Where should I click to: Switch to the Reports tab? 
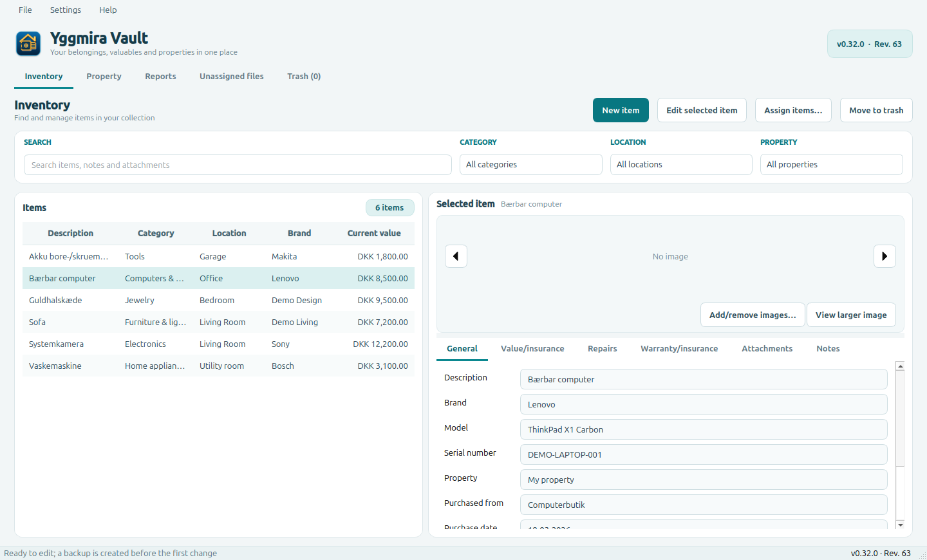(x=160, y=76)
